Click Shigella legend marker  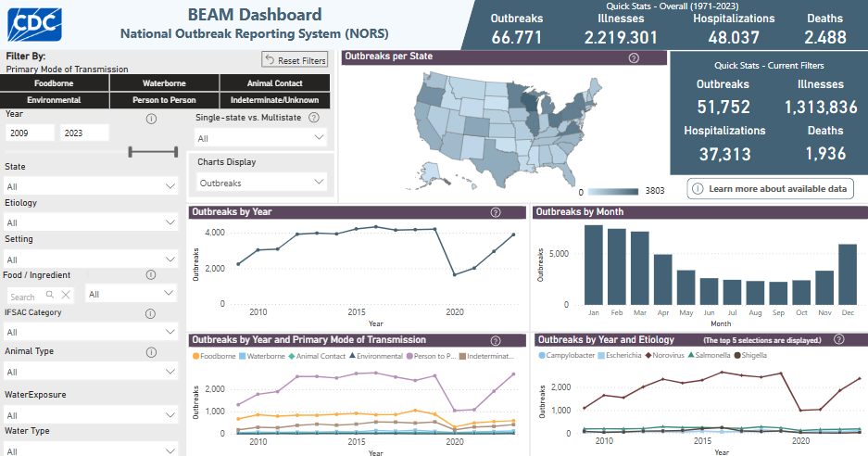[x=737, y=355]
